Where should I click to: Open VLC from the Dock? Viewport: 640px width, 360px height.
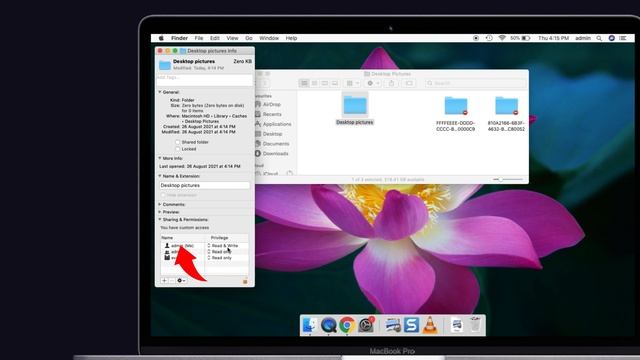coord(430,325)
